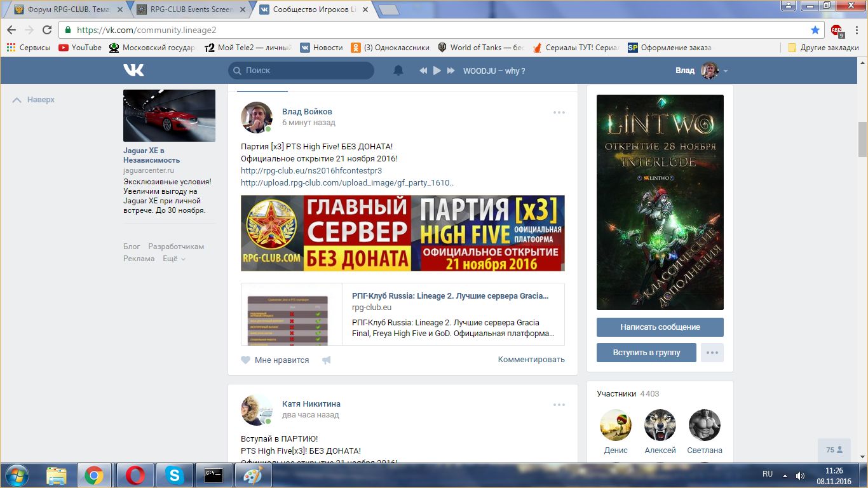Open Влад Войков's avatar
Image resolution: width=868 pixels, height=488 pixels.
click(257, 117)
